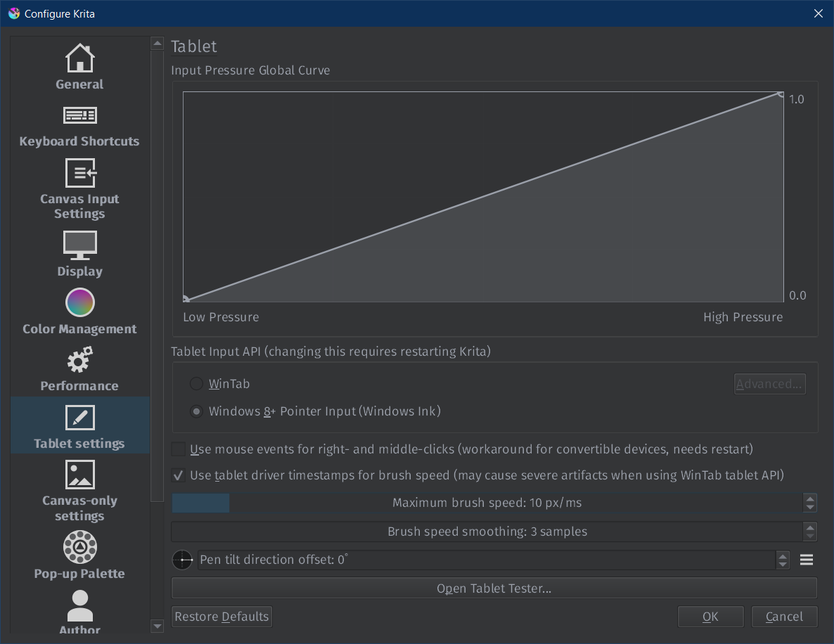Screen dimensions: 834x644
Task: Go to the Display monitor icon
Action: point(79,245)
